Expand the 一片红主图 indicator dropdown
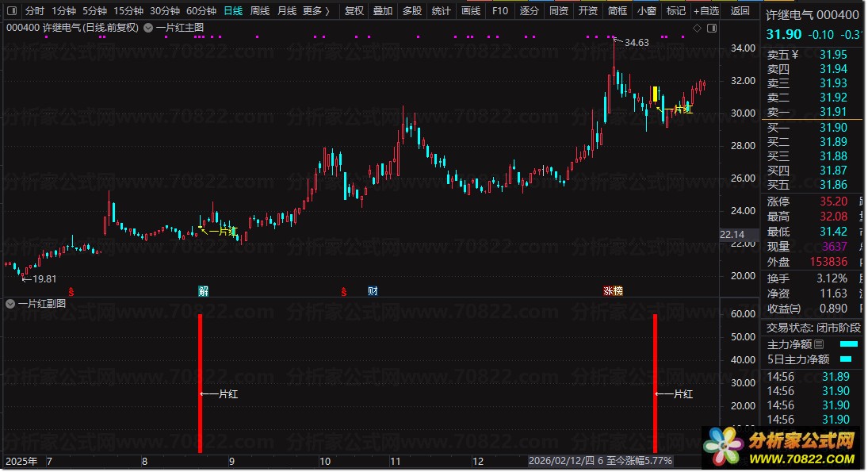 (148, 28)
